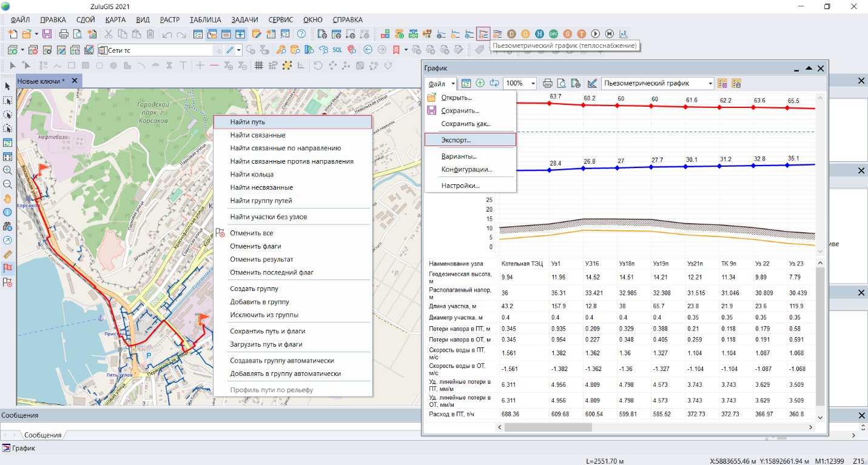Select the pan hand tool
868x465 pixels.
8,198
